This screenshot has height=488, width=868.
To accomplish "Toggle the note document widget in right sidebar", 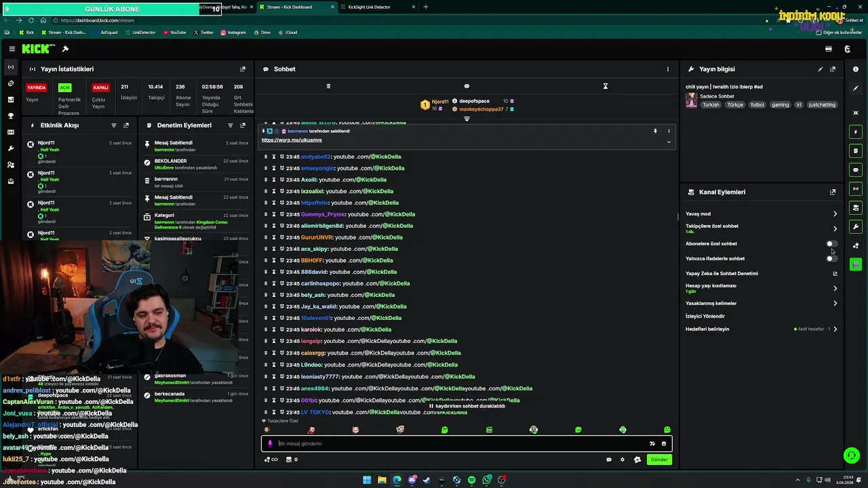I will tap(856, 150).
